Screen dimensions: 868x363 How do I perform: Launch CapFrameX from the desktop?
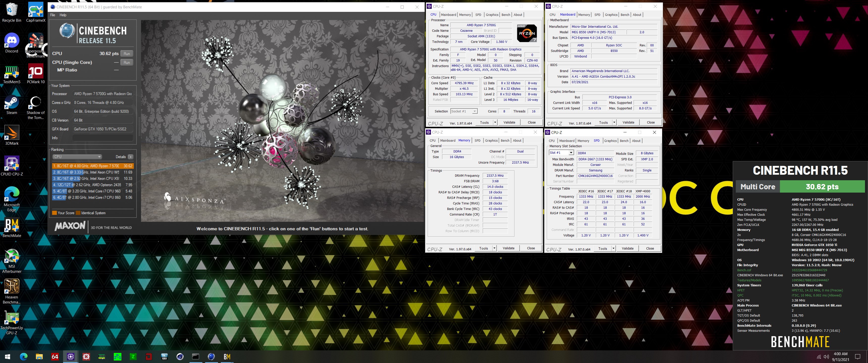36,12
